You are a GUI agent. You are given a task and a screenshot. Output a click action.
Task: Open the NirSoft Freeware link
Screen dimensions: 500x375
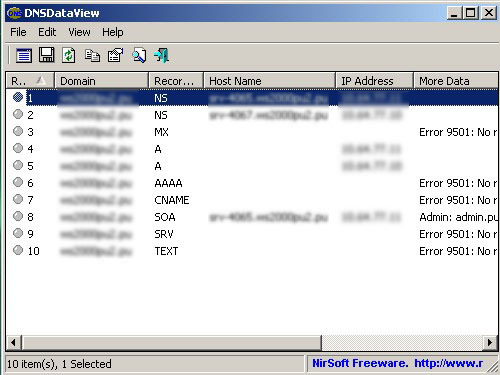tap(398, 363)
